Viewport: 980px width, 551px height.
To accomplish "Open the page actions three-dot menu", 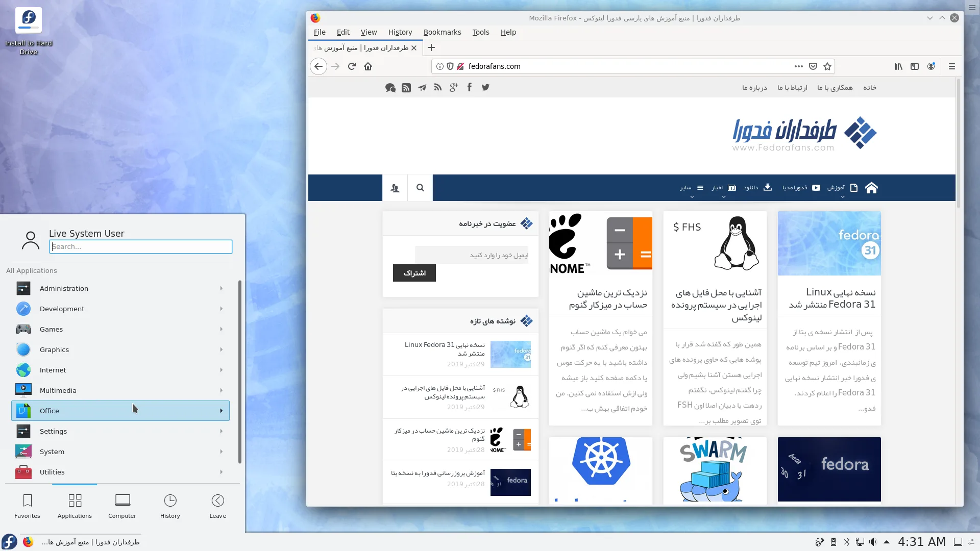I will 799,66.
